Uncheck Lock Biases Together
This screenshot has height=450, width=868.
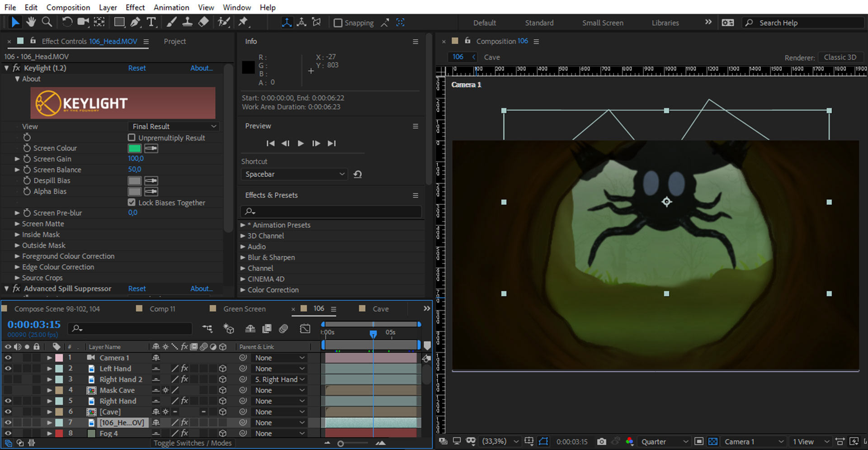tap(132, 203)
